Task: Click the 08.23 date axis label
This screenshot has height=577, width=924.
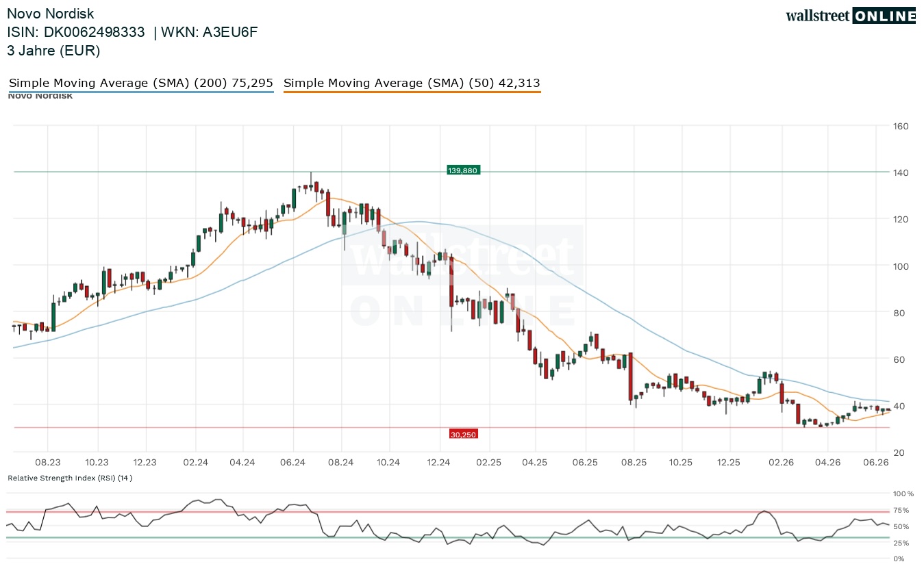Action: 48,463
